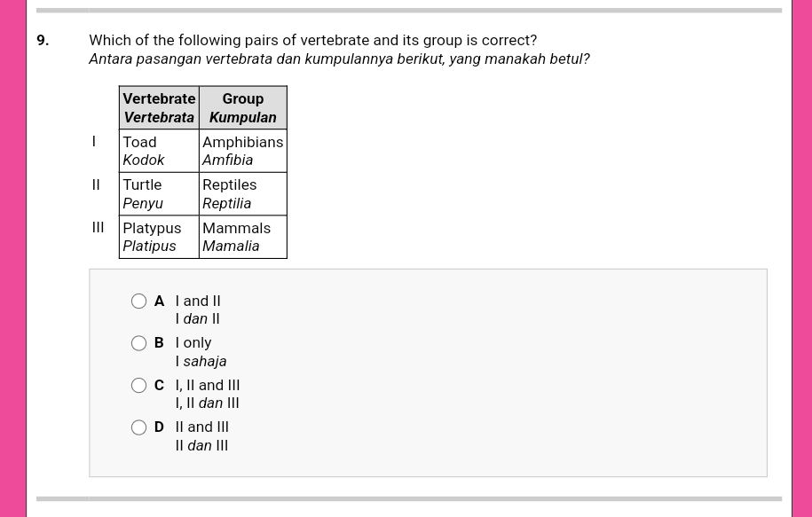Viewport: 812px width, 517px height.
Task: Select radio button for answer D
Action: pos(138,427)
